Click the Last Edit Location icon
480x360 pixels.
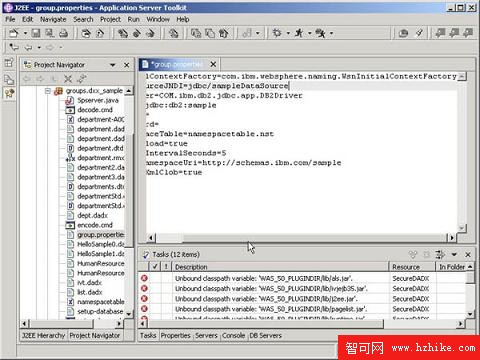click(14, 47)
